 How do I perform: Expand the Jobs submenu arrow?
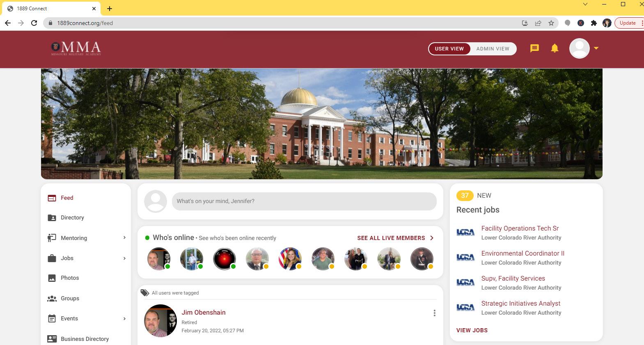[x=124, y=258]
